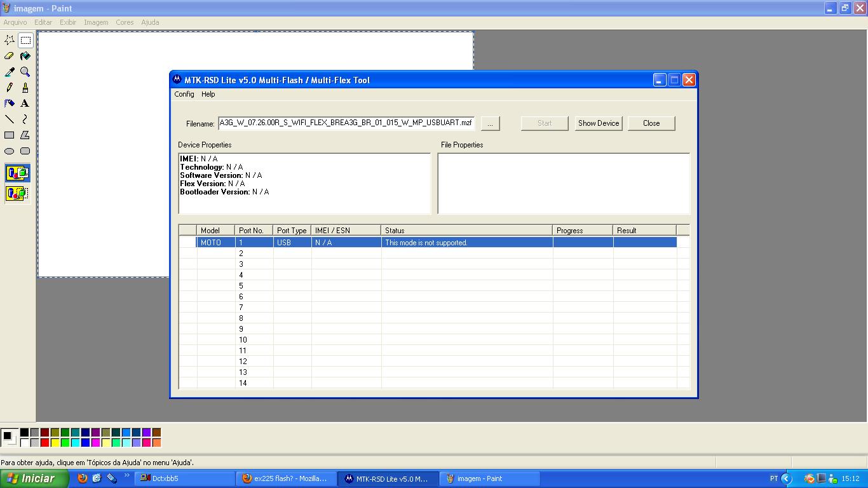Image resolution: width=868 pixels, height=488 pixels.
Task: Pick the Eraser tool in Paint
Action: pos(10,56)
